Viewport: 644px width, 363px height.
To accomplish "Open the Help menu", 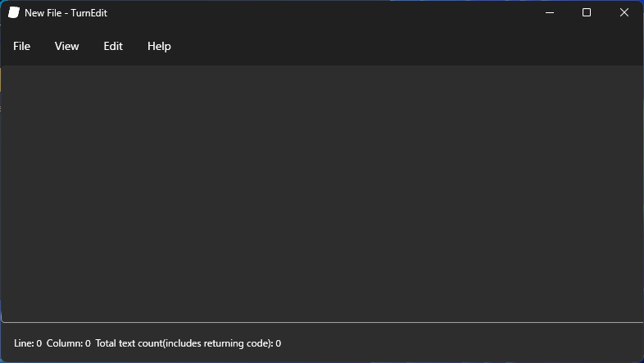I will coord(159,47).
